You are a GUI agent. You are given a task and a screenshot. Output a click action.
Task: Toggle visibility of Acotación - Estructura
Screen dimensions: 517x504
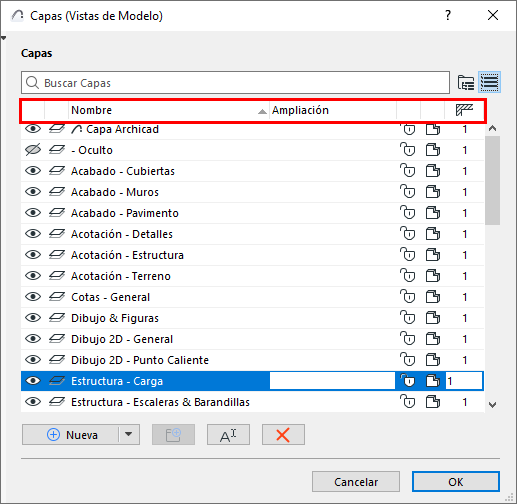pyautogui.click(x=33, y=255)
